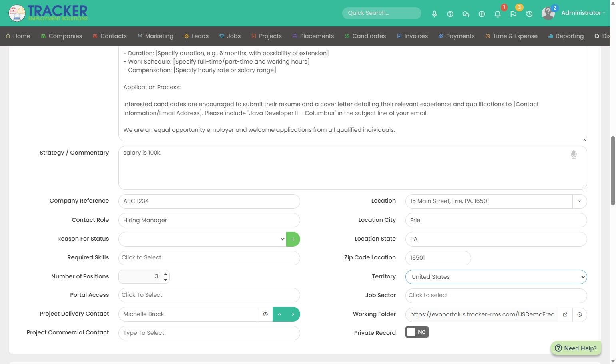Open the Territory United States dropdown
The height and width of the screenshot is (364, 616).
[496, 277]
